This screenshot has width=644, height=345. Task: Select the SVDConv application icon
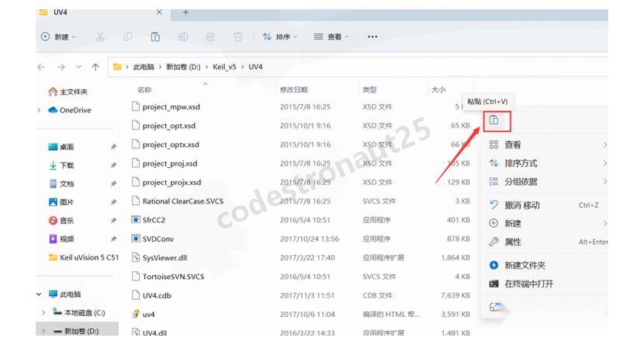click(x=136, y=239)
